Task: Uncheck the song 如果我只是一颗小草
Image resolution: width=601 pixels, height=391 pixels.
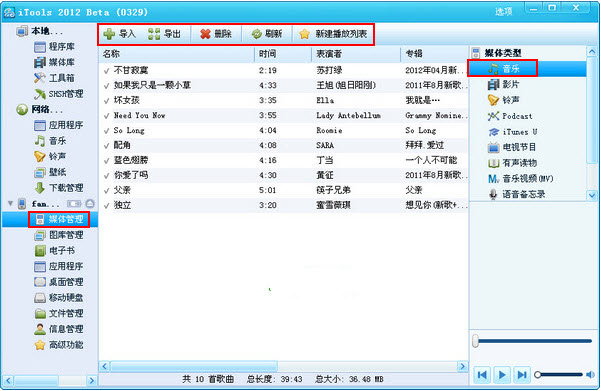Action: click(x=107, y=85)
